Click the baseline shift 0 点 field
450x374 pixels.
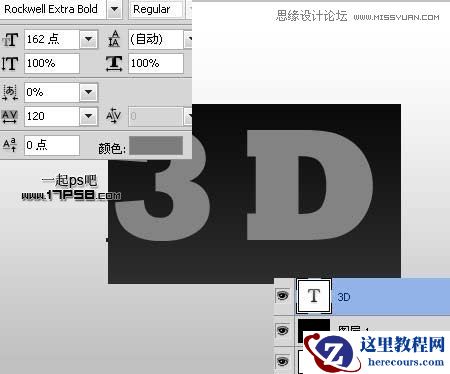pos(52,145)
